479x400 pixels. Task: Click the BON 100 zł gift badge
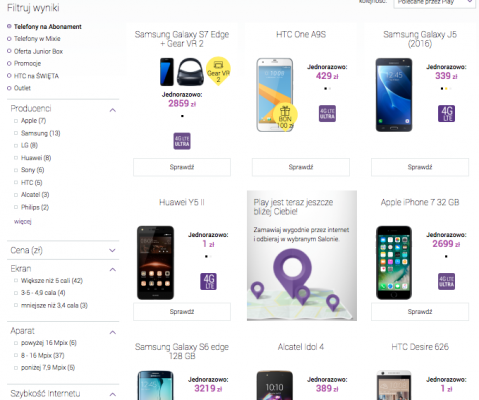click(285, 117)
